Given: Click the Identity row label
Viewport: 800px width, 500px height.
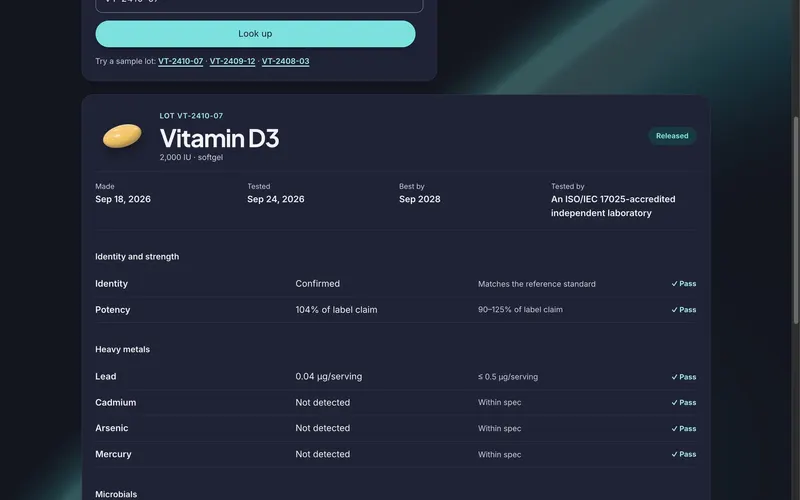Looking at the screenshot, I should pos(111,284).
